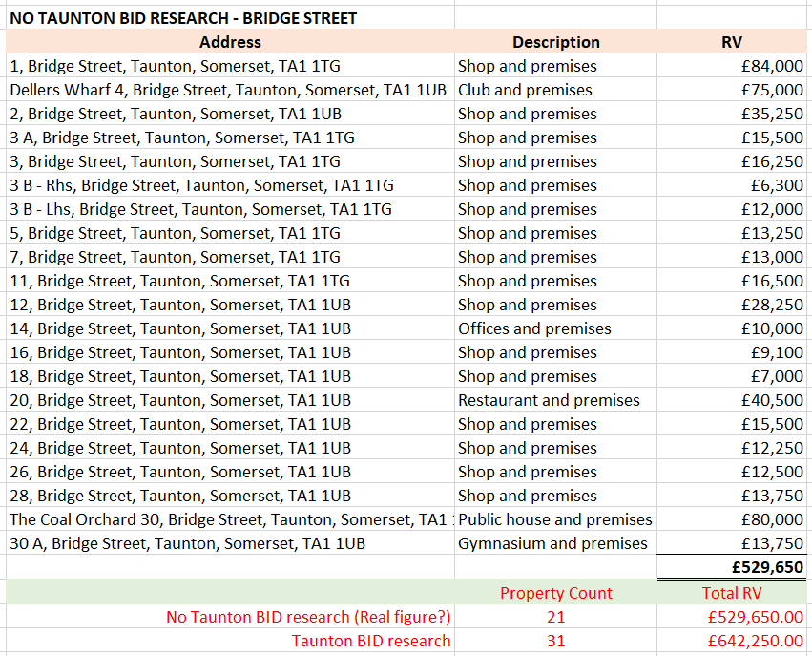Screen dimensions: 812x656
Task: Select the £6,300 RV cell
Action: click(x=732, y=185)
